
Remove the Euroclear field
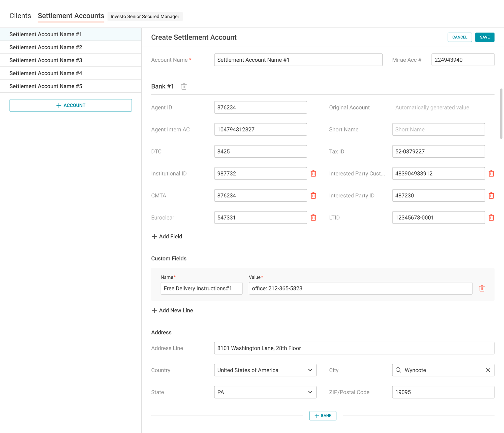313,218
